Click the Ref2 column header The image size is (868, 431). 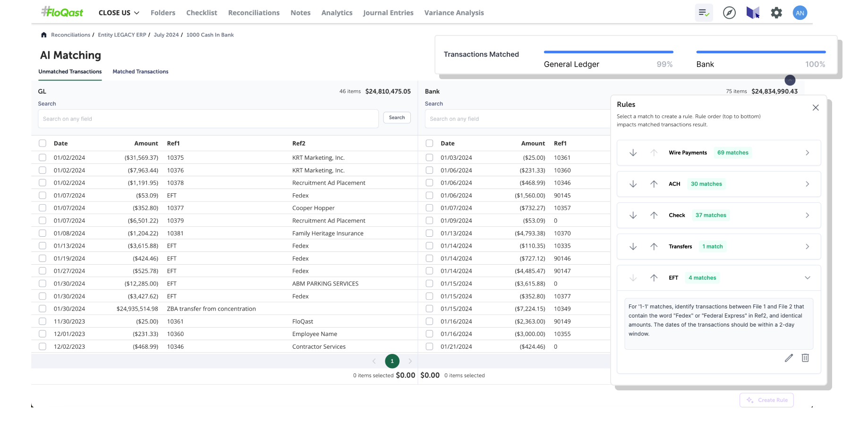(x=299, y=143)
